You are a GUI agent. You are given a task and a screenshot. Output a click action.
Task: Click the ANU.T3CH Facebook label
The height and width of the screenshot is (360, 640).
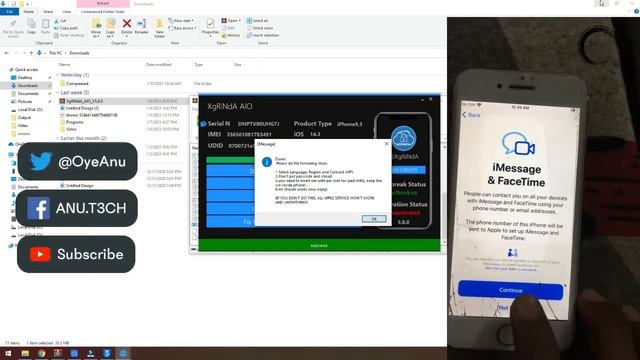91,208
